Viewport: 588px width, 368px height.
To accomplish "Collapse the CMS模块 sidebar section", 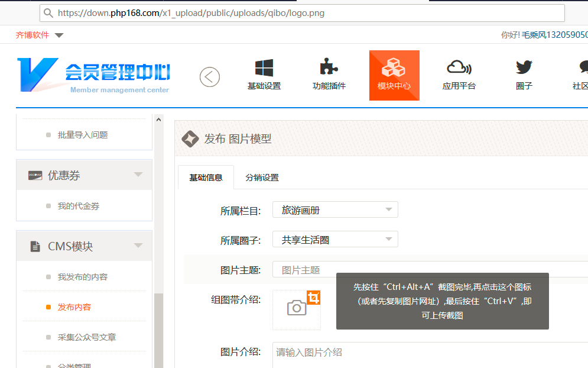I will point(138,246).
